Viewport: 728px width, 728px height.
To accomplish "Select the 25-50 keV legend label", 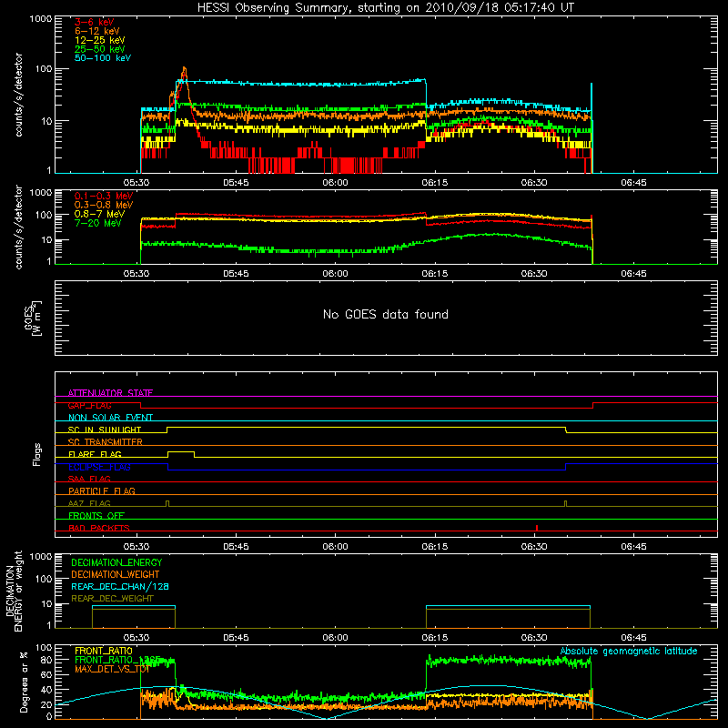I will point(100,49).
